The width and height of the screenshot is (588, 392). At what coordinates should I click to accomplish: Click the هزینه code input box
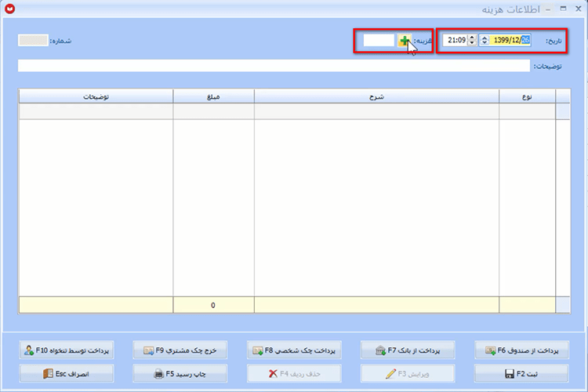pyautogui.click(x=379, y=40)
